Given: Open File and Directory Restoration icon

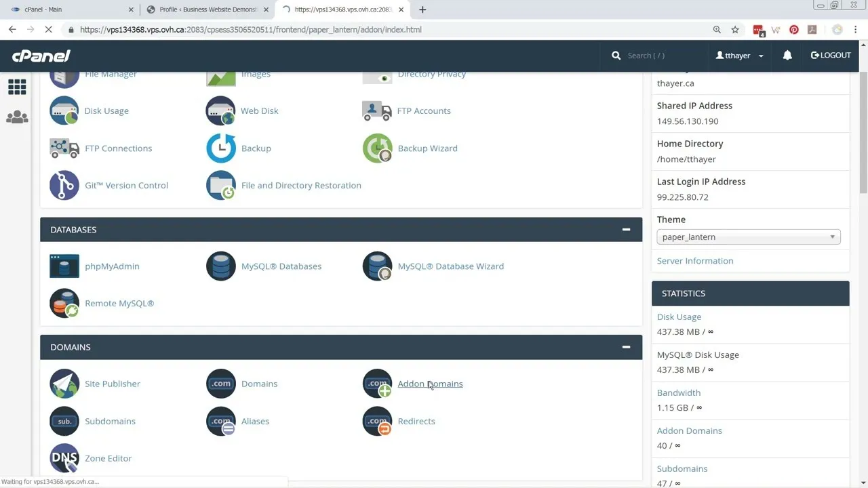Looking at the screenshot, I should (x=220, y=185).
